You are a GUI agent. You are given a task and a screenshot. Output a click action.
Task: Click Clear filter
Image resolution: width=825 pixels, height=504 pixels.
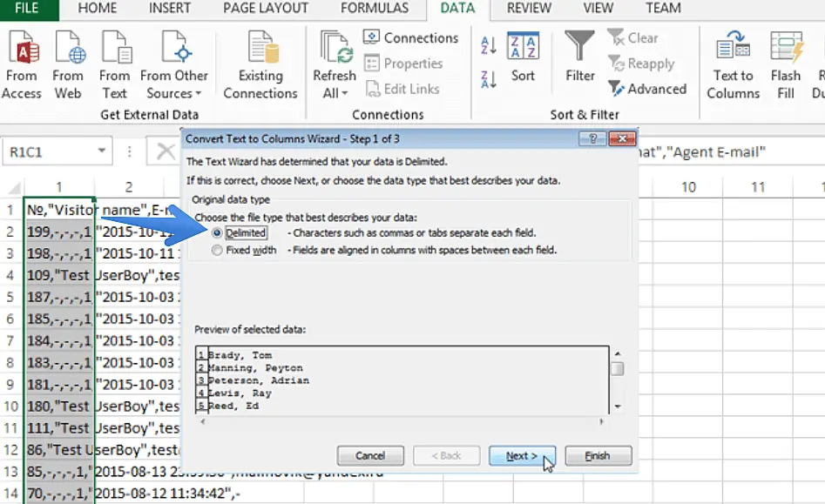pyautogui.click(x=633, y=37)
